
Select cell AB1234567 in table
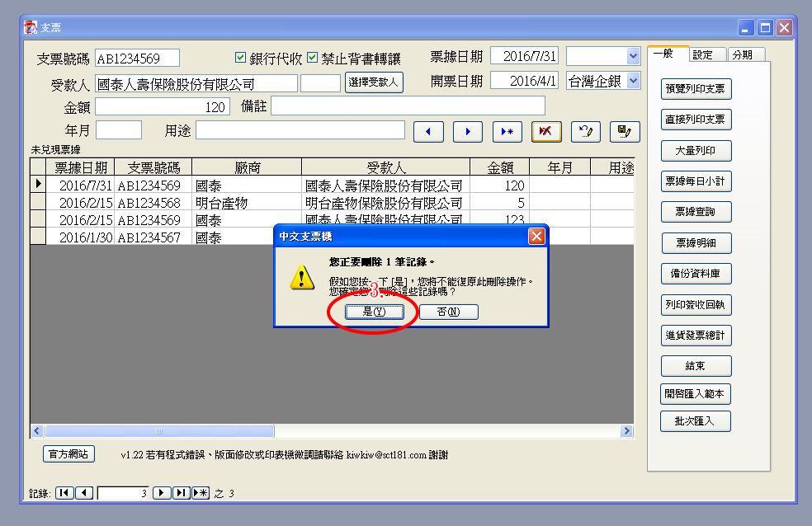tap(153, 237)
